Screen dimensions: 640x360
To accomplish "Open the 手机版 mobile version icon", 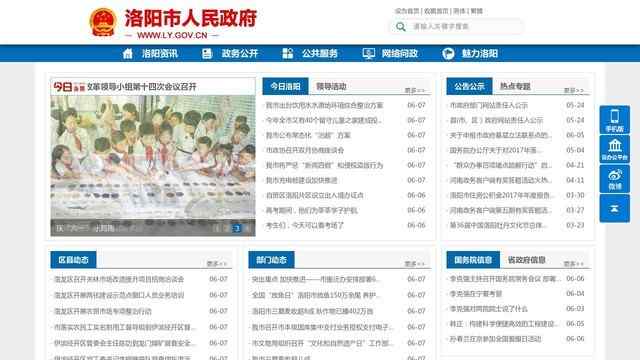I will 614,120.
